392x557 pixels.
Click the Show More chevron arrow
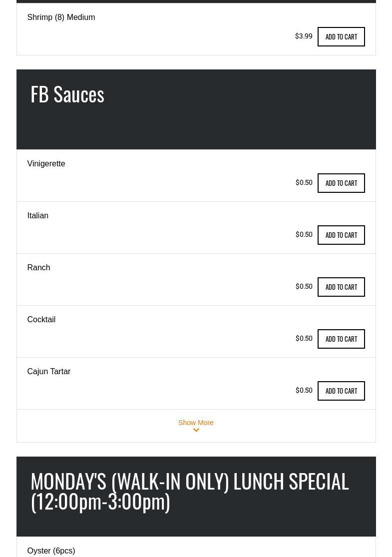coord(196,431)
